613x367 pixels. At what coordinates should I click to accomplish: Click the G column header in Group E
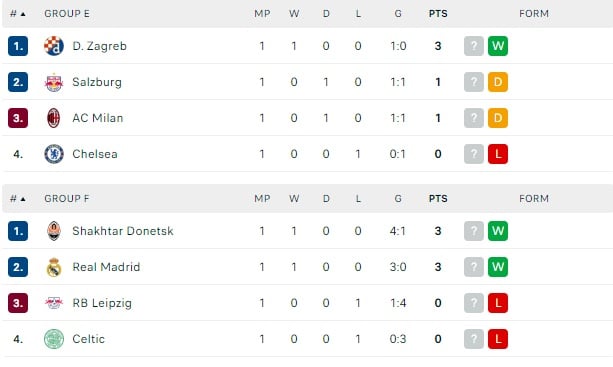coord(398,14)
